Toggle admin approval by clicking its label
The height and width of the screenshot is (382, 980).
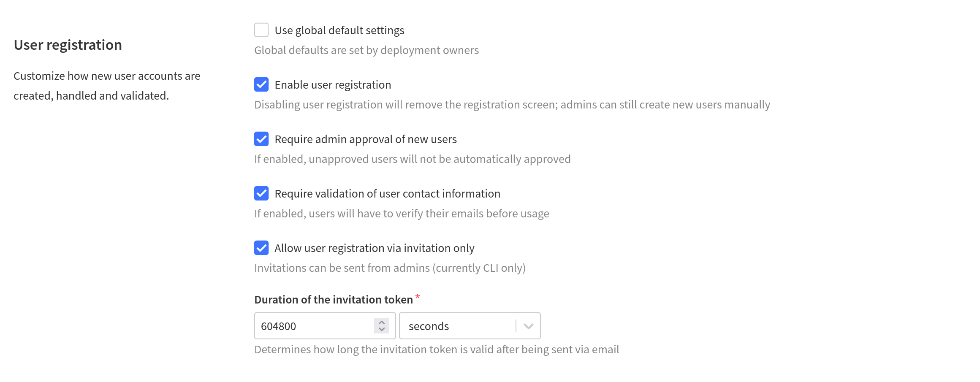point(366,139)
